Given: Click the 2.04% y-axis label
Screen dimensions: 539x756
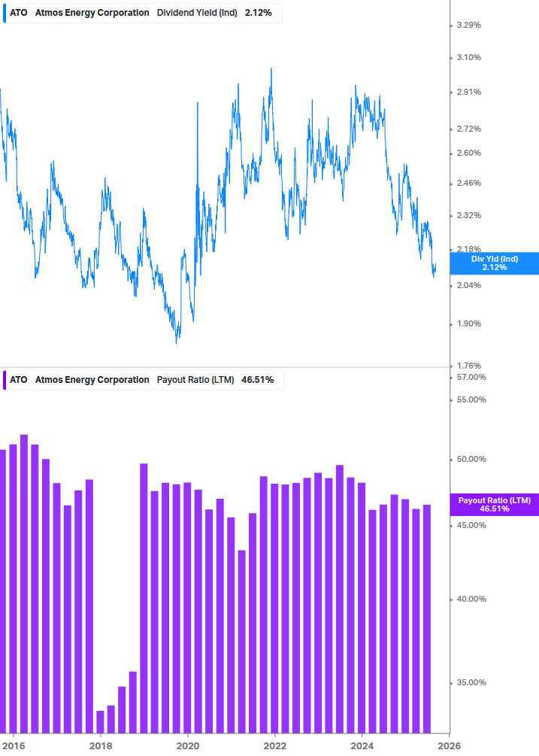Looking at the screenshot, I should (468, 285).
